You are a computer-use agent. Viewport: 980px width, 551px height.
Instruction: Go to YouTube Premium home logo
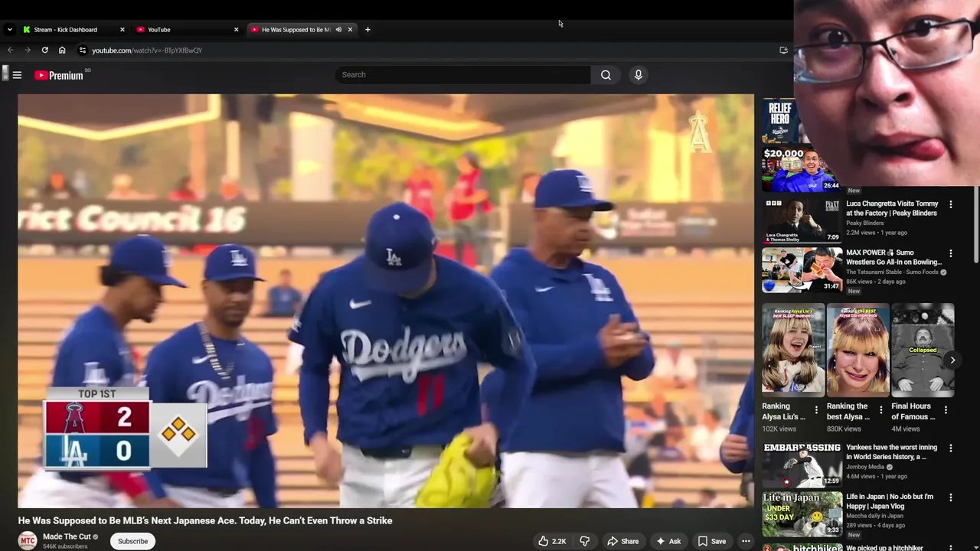[59, 75]
